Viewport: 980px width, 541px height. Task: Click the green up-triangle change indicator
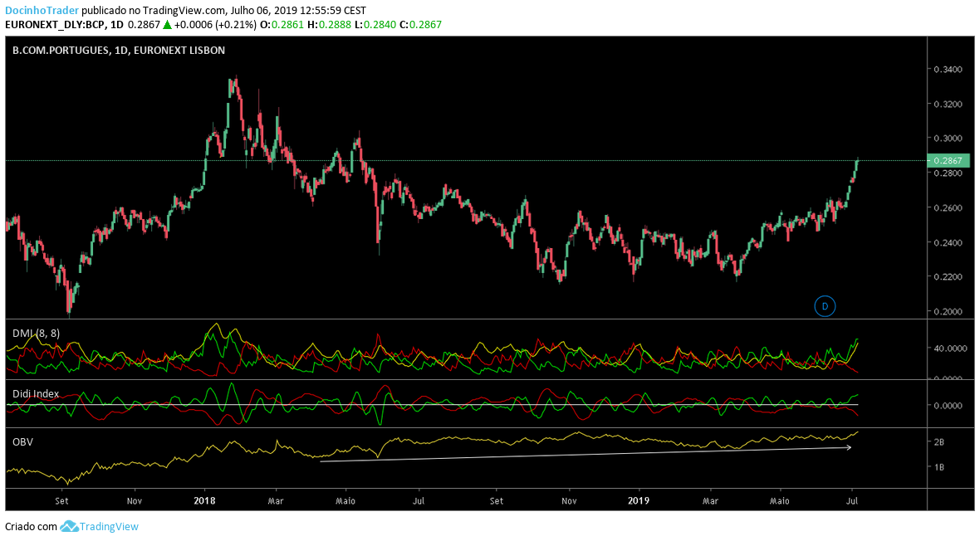click(x=167, y=25)
